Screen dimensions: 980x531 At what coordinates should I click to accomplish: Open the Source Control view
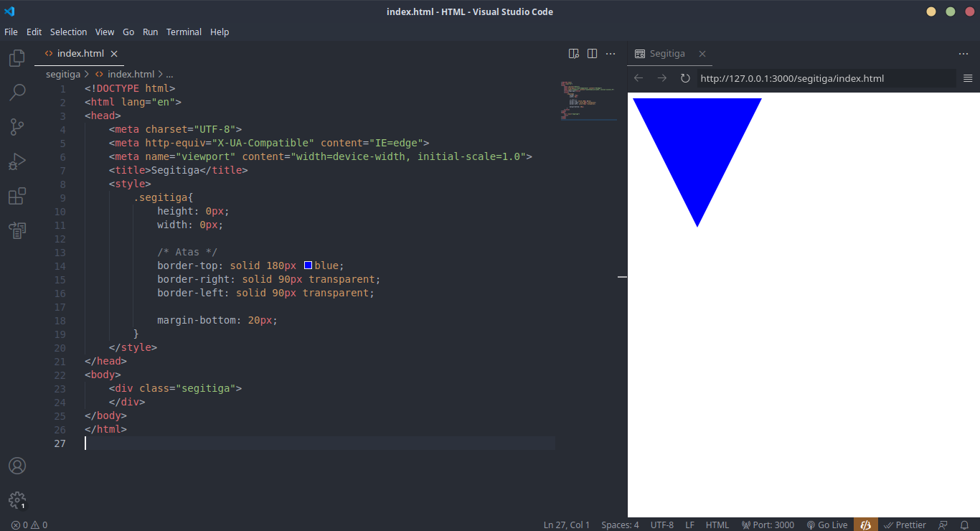[17, 127]
